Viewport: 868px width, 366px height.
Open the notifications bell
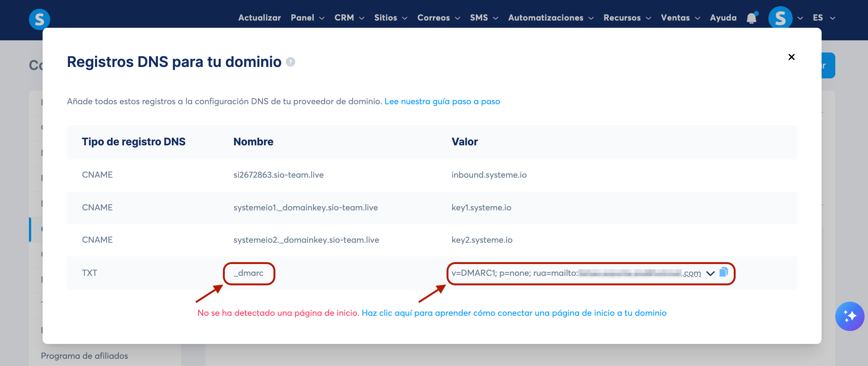click(x=752, y=18)
